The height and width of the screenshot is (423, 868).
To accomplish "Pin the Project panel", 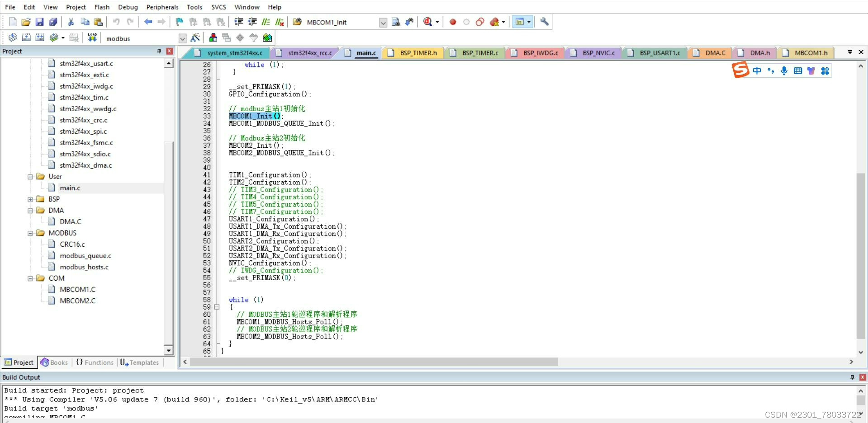I will pyautogui.click(x=159, y=51).
